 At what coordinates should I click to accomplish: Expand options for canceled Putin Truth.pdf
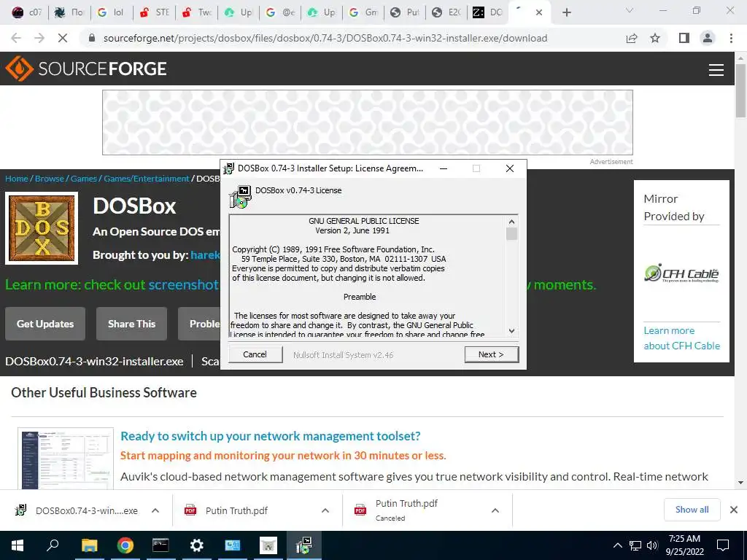pyautogui.click(x=495, y=510)
